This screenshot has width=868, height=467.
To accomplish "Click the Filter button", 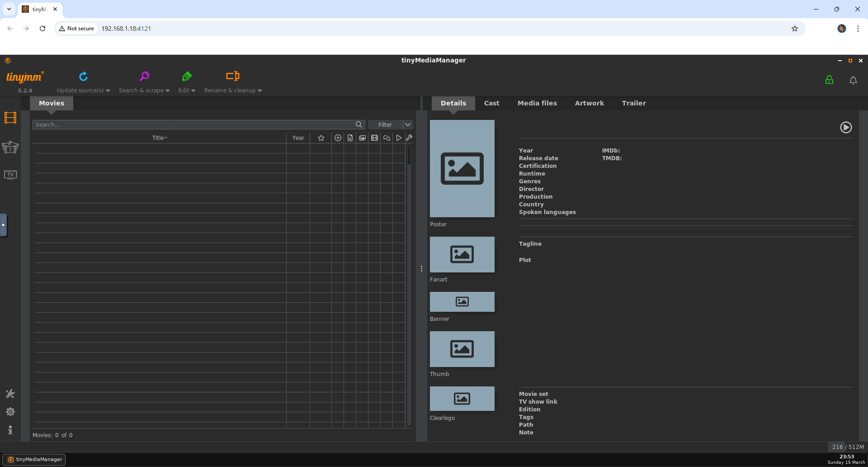I will (x=385, y=124).
